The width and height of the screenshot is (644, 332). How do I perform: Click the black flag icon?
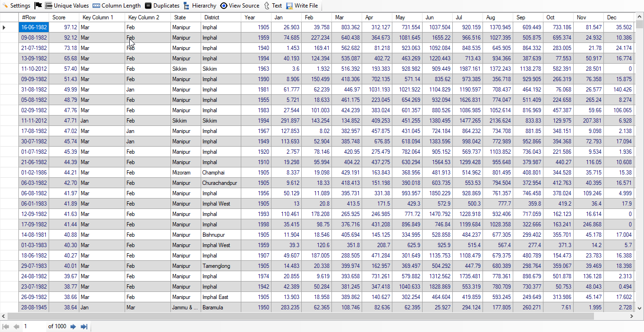(38, 6)
